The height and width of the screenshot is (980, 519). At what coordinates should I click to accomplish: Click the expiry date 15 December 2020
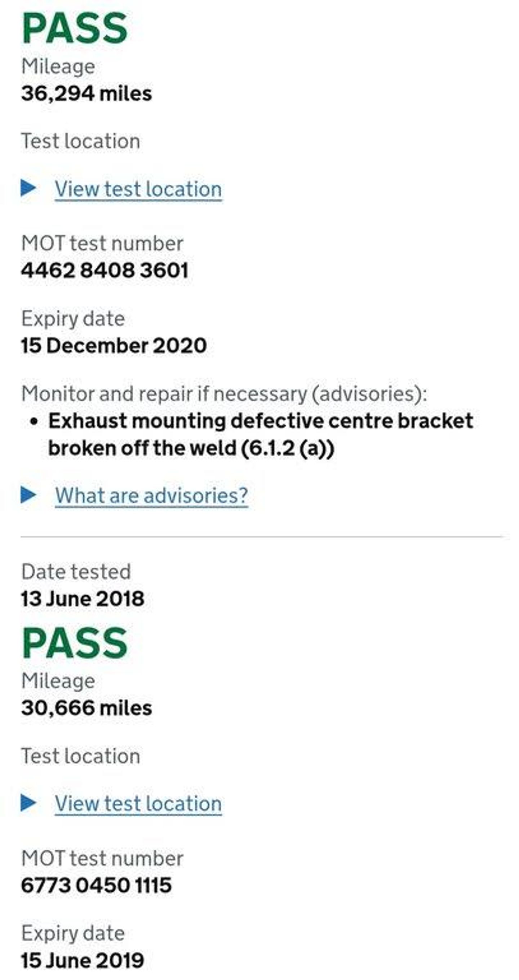[x=114, y=346]
